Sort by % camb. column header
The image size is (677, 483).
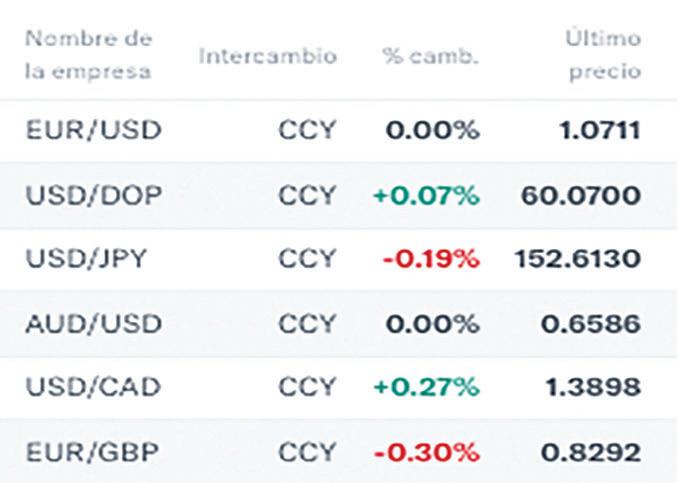430,56
